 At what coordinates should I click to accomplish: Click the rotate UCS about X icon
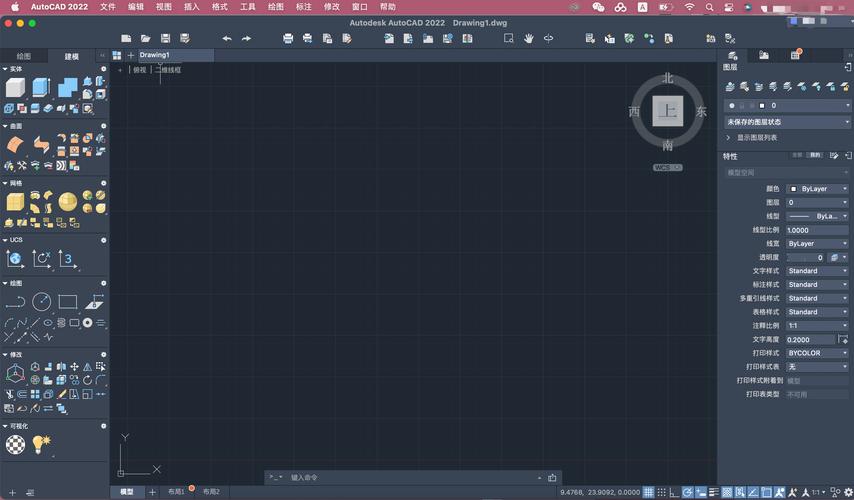tap(41, 259)
